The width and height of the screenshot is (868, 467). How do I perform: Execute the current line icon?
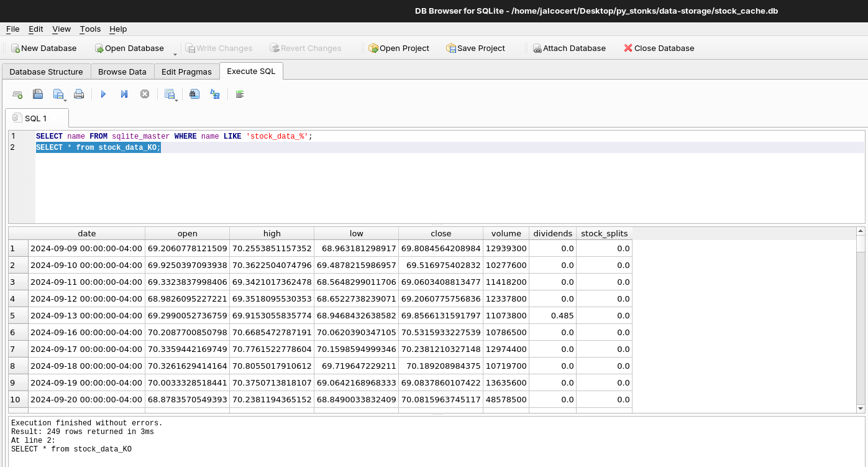coord(124,95)
